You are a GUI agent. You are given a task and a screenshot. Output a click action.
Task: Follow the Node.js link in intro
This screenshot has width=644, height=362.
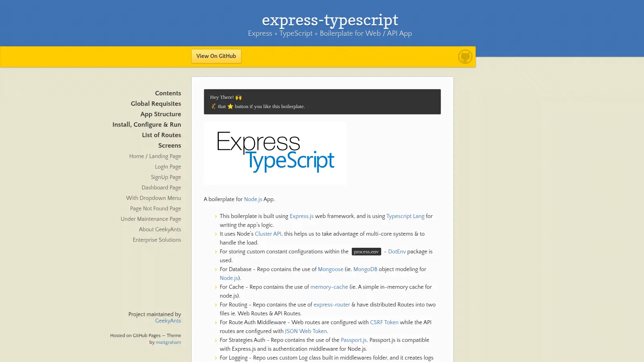coord(253,200)
